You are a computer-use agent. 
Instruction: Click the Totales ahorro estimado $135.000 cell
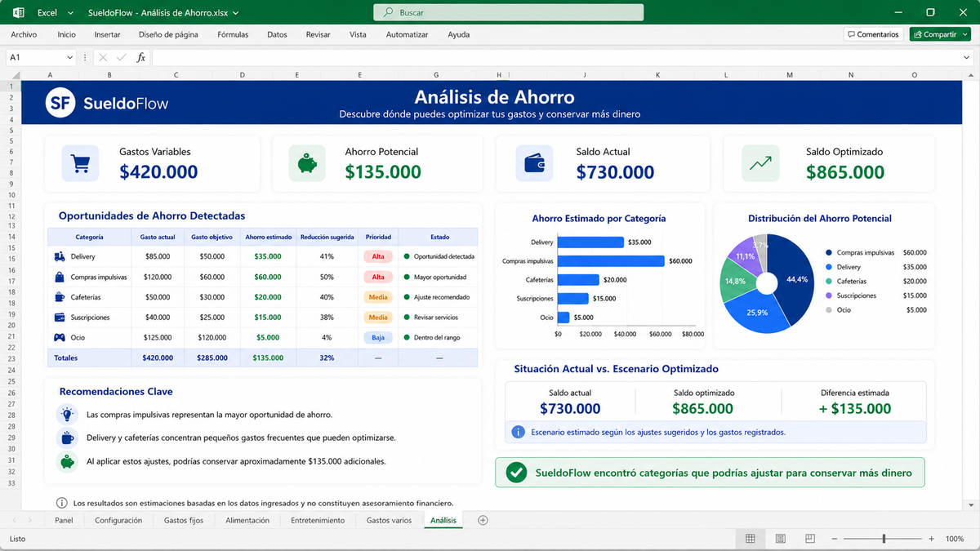click(268, 358)
